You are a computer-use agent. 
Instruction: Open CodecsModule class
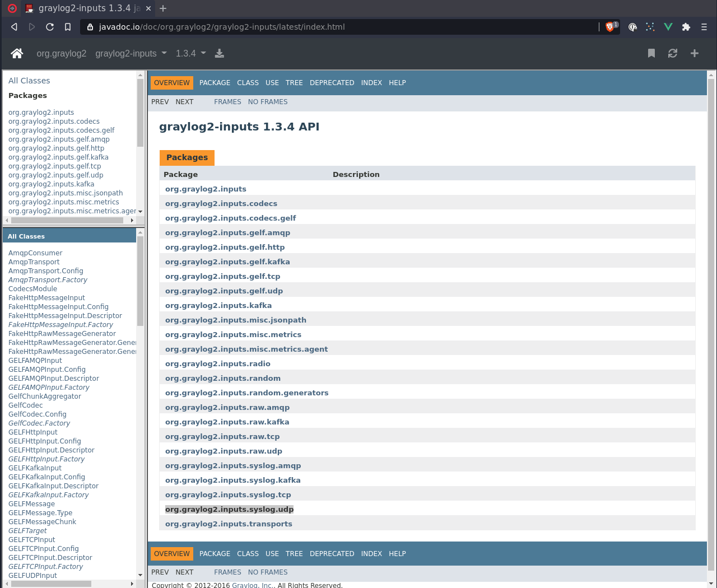(32, 289)
